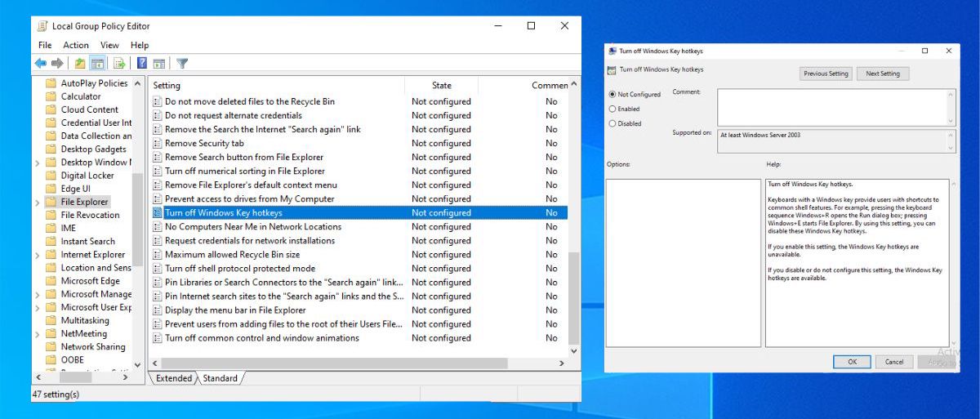This screenshot has width=980, height=419.
Task: Select "No Computers Near Me in Network Locations"
Action: 253,226
